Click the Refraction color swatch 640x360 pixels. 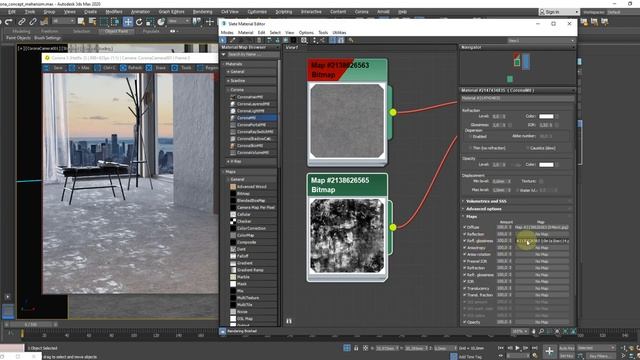pos(546,116)
